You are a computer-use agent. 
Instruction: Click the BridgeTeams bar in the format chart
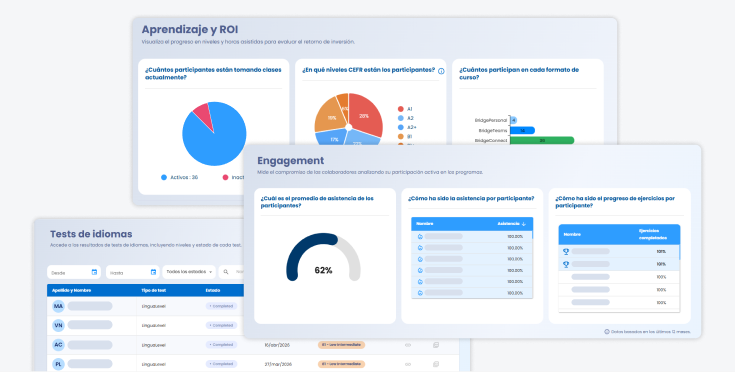pos(522,131)
